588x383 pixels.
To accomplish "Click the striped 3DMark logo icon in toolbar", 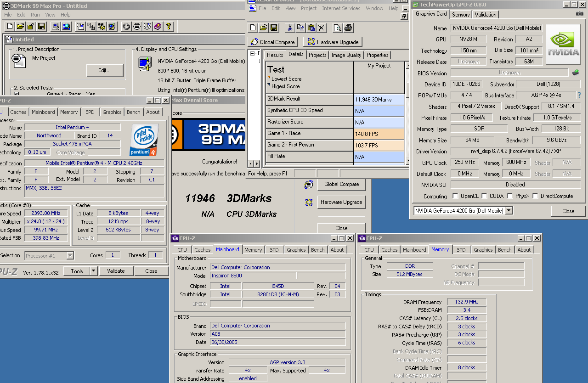I will tap(137, 26).
